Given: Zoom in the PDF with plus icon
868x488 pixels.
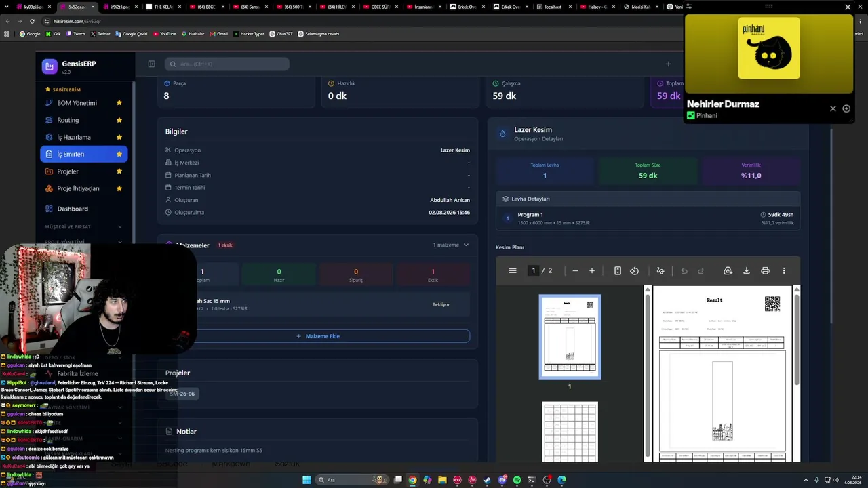Looking at the screenshot, I should click(592, 270).
